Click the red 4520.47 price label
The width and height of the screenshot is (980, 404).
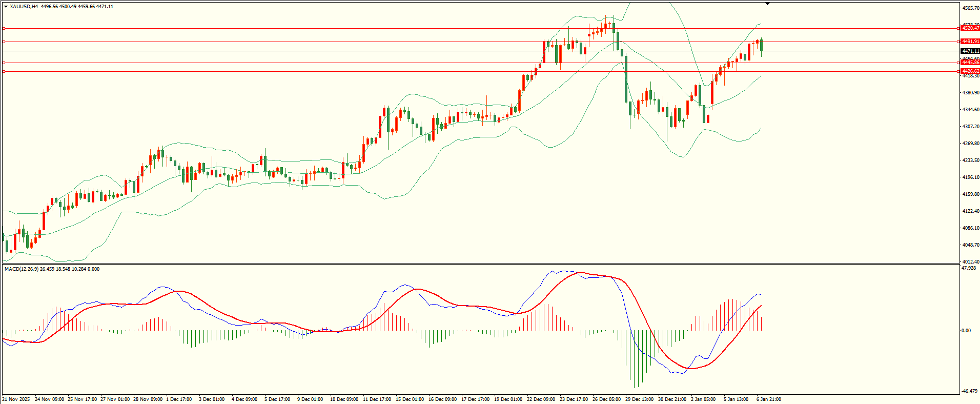pyautogui.click(x=970, y=28)
